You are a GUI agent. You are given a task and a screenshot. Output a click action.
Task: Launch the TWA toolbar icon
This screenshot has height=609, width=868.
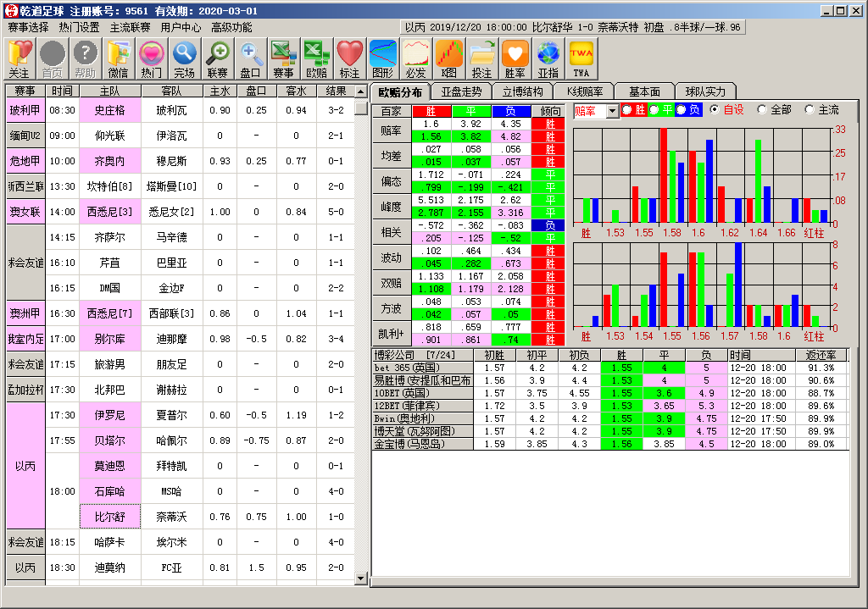tap(581, 59)
